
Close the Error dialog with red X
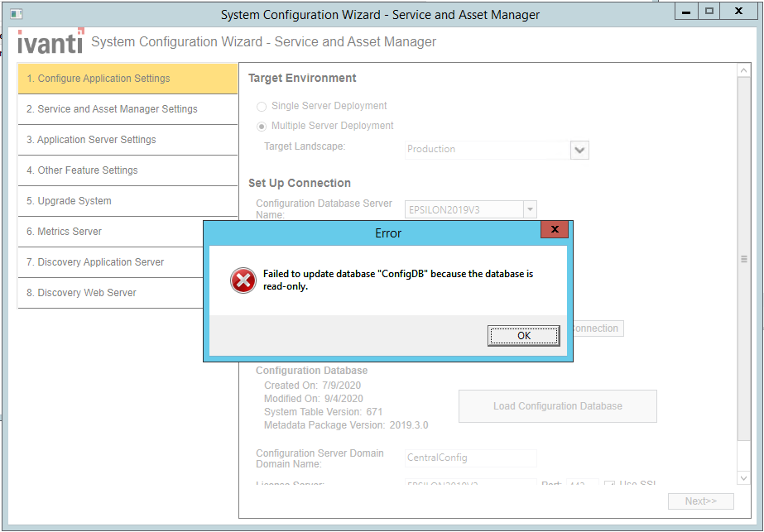554,229
